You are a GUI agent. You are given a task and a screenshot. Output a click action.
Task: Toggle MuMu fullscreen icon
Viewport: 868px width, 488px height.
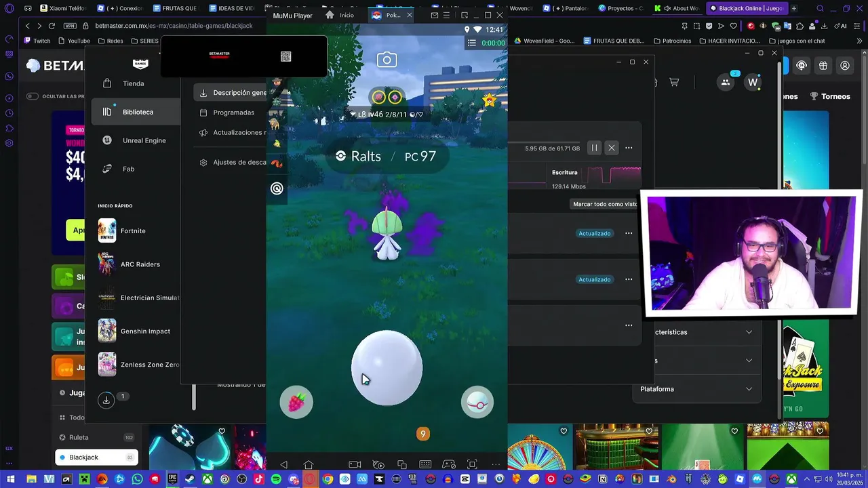pyautogui.click(x=472, y=464)
